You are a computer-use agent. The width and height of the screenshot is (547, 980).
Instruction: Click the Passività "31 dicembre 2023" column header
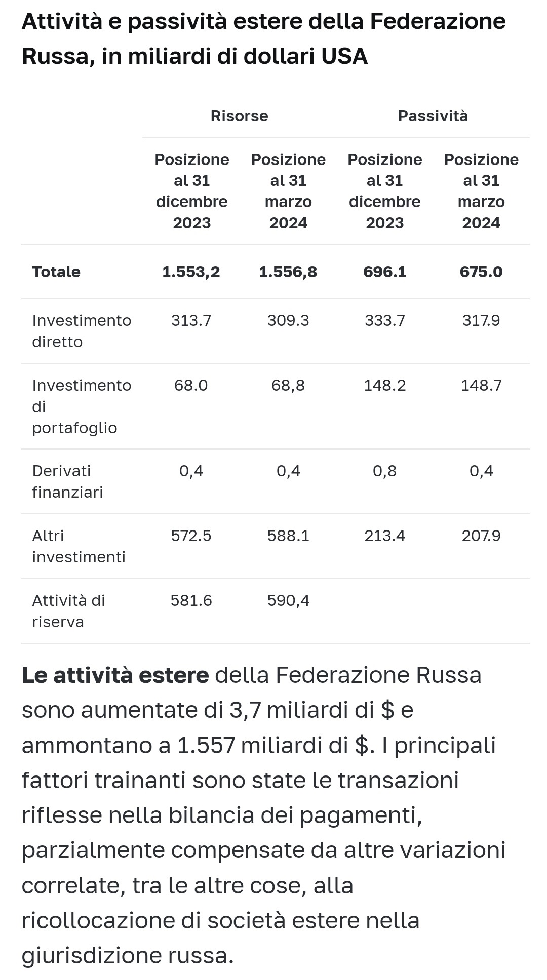384,191
